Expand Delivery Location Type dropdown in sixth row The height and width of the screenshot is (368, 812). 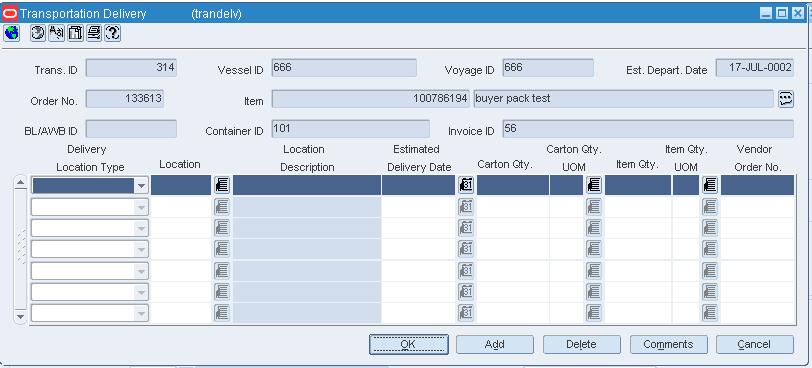coord(141,291)
